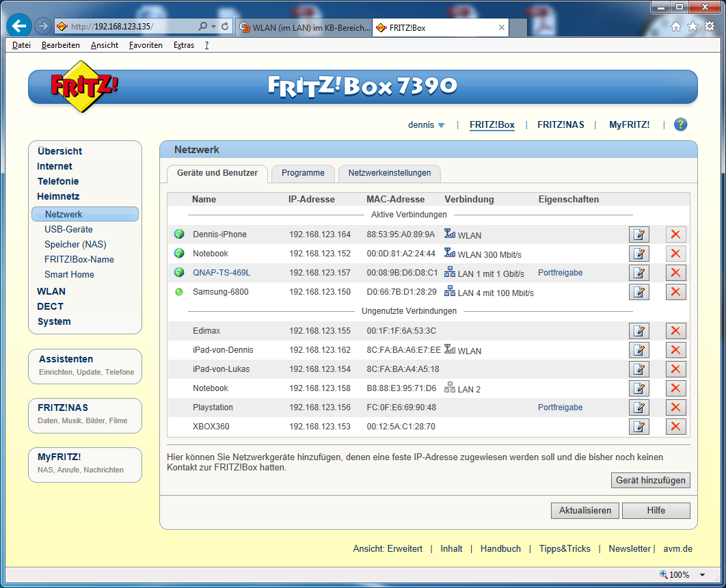Click the Aktualisieren button
726x588 pixels.
pyautogui.click(x=585, y=511)
